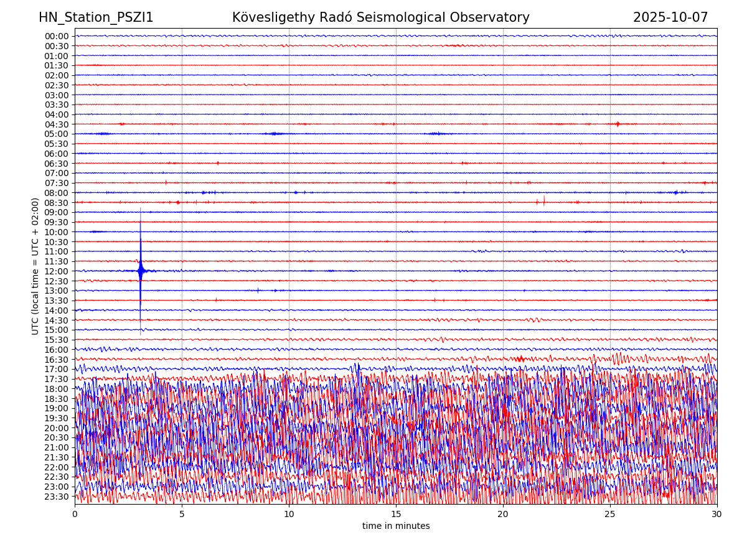This screenshot has width=747, height=560.
Task: Click the 17:00 row label
Action: (57, 369)
